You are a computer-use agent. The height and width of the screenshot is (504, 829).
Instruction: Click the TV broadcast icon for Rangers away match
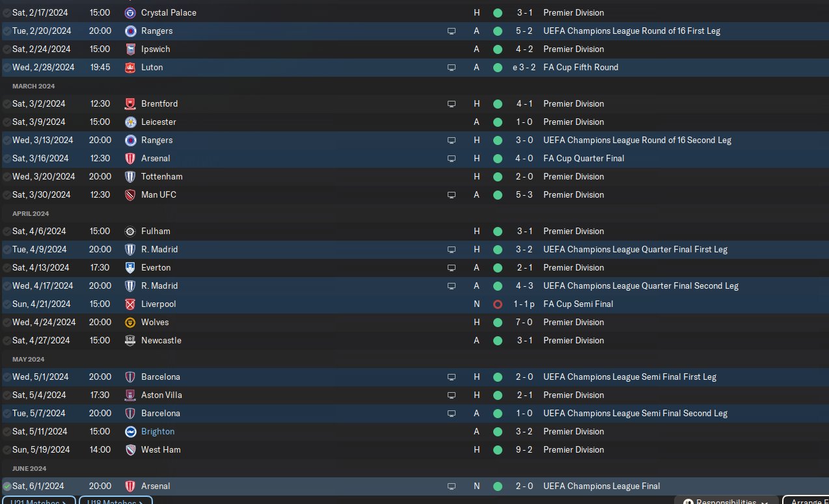click(x=452, y=31)
